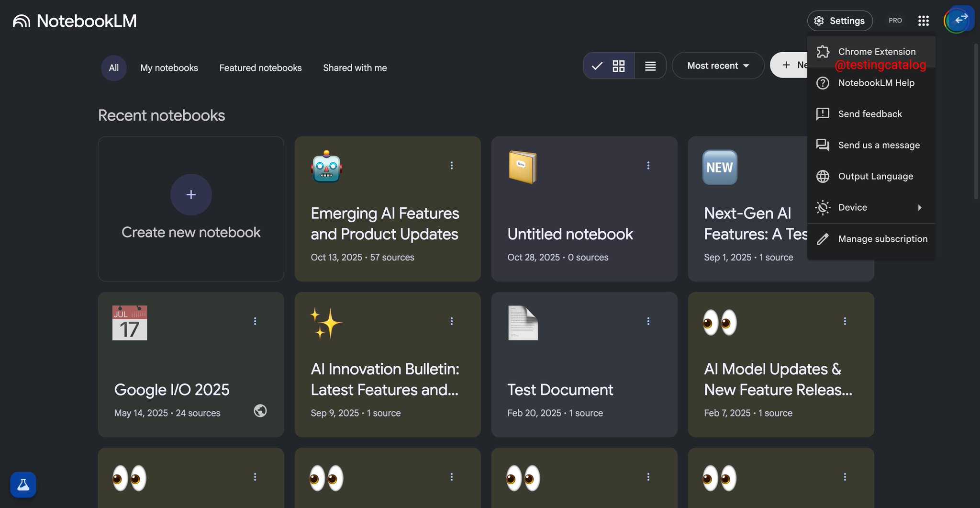Click 'May 14, 2025 · 24 sources' text
The image size is (980, 508).
coord(167,413)
